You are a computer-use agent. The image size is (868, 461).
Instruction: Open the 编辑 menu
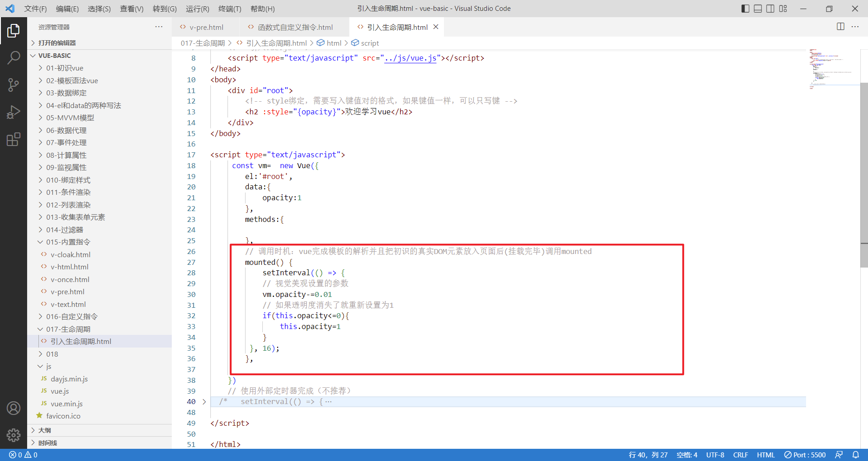[67, 9]
